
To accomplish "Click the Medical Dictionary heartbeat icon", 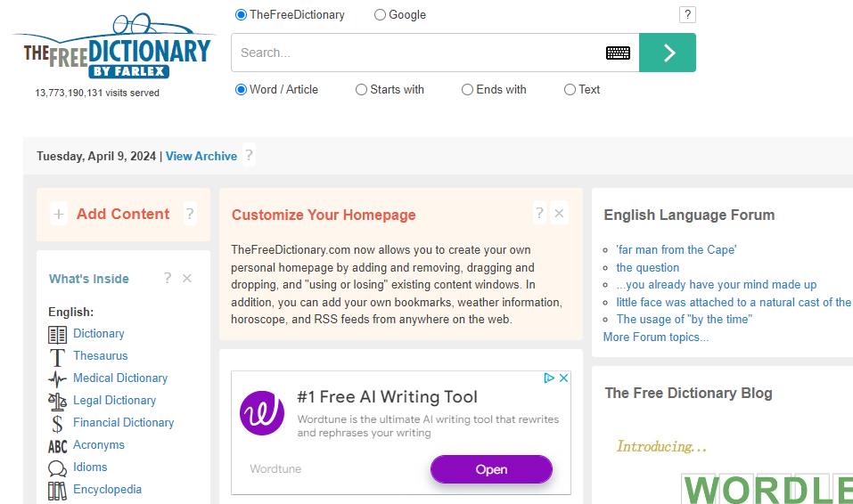I will 57,378.
